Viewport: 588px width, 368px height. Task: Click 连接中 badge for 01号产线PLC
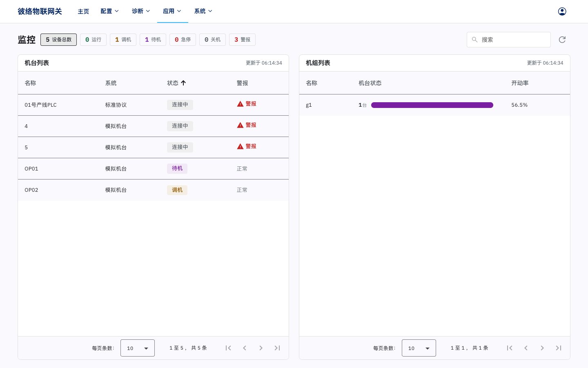tap(180, 105)
